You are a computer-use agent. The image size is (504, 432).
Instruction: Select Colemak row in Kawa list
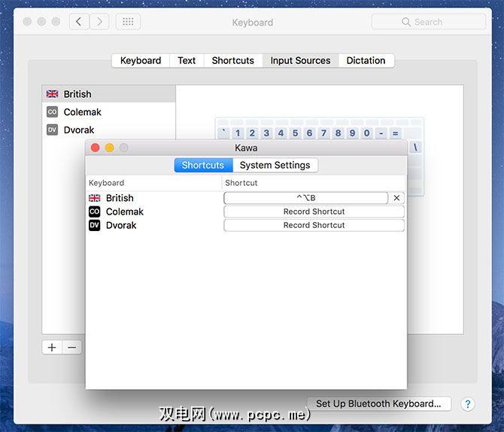(246, 211)
